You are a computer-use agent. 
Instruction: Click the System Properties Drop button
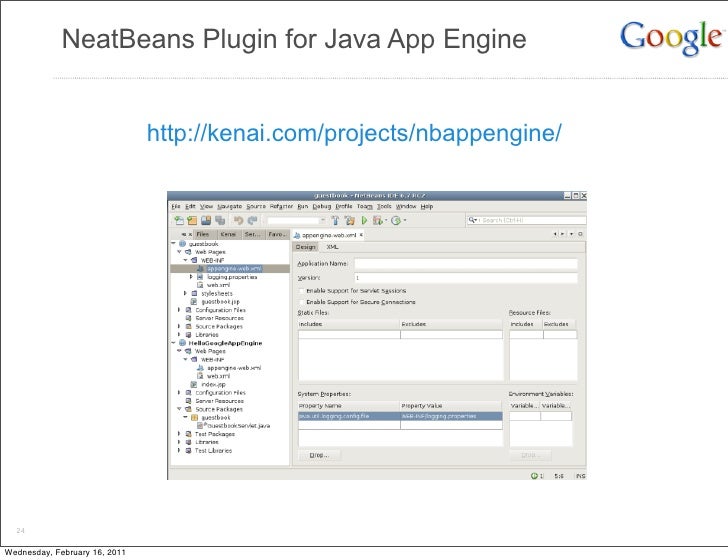[318, 455]
